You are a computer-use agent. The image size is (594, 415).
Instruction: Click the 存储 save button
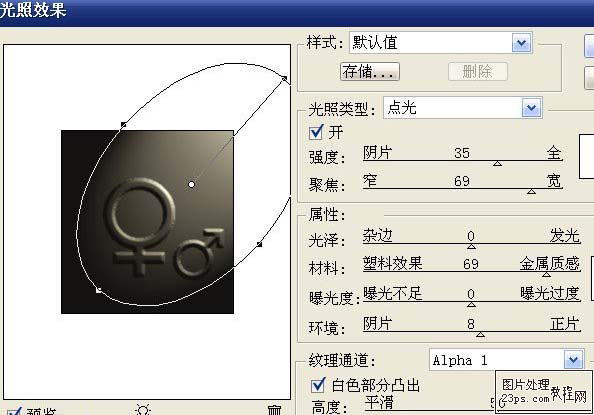370,72
